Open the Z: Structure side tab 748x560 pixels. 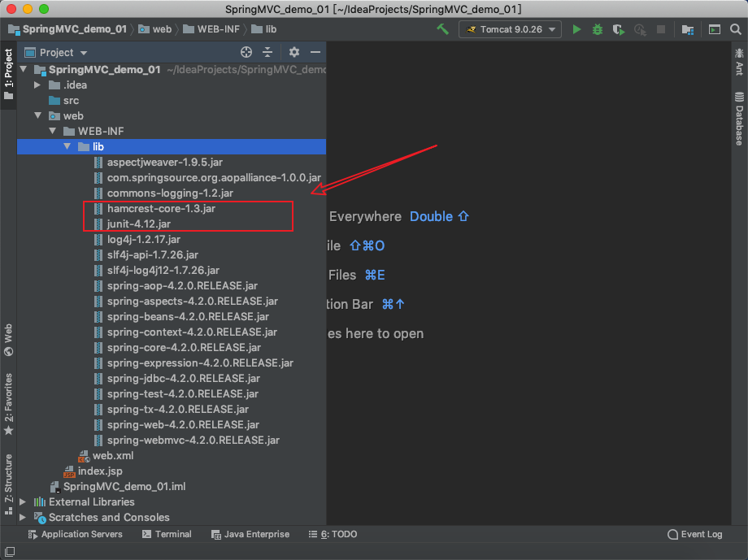point(9,484)
